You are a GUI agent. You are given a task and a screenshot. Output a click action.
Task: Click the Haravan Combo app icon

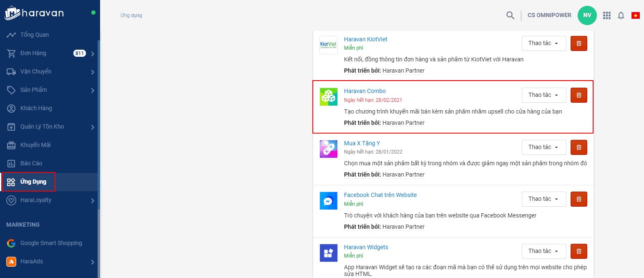click(329, 97)
